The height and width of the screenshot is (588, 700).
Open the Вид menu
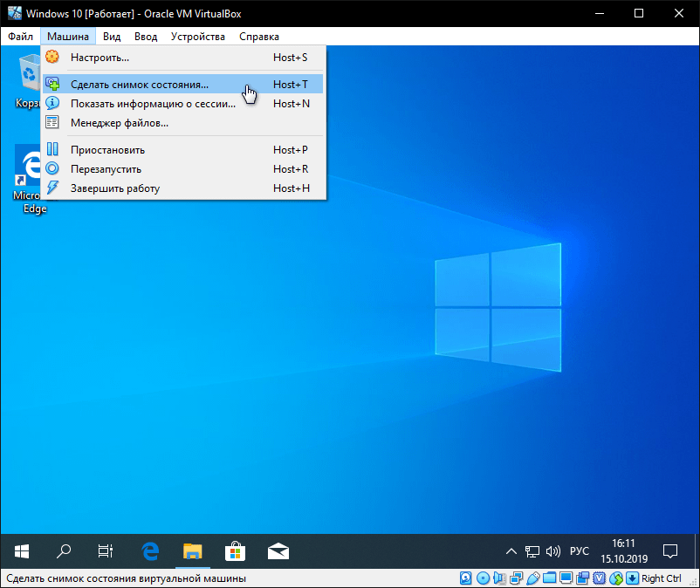(112, 37)
